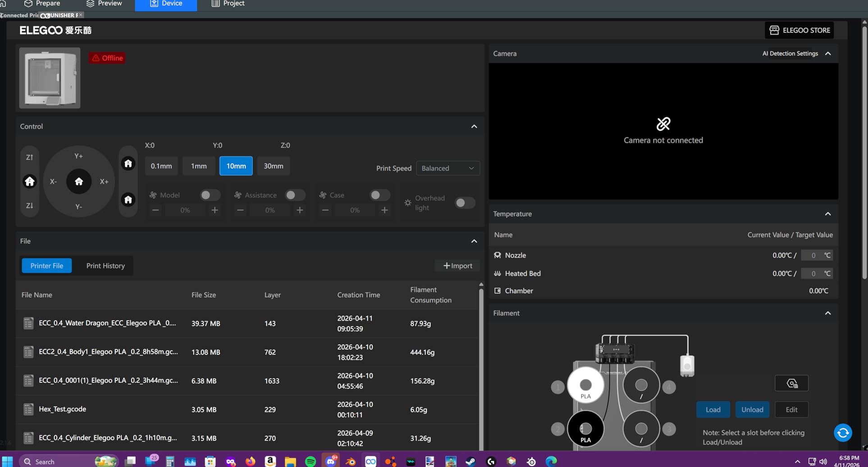868x467 pixels.
Task: Open the Windows Start menu
Action: point(8,462)
